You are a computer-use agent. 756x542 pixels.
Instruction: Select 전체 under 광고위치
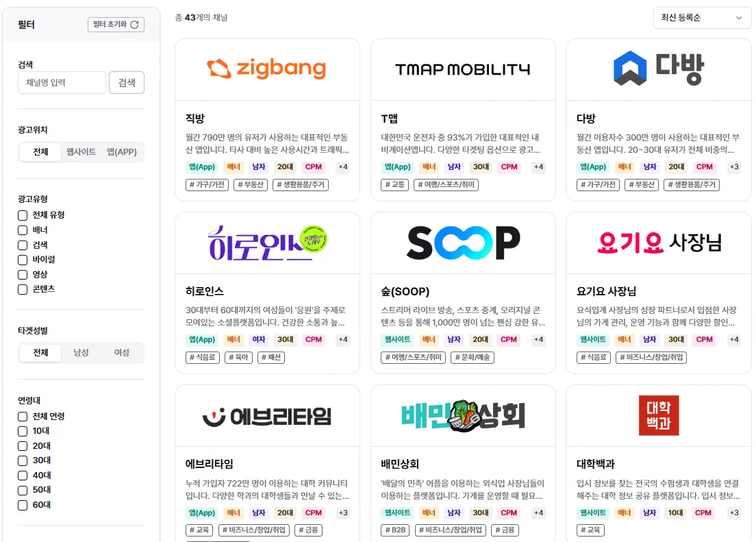point(40,152)
